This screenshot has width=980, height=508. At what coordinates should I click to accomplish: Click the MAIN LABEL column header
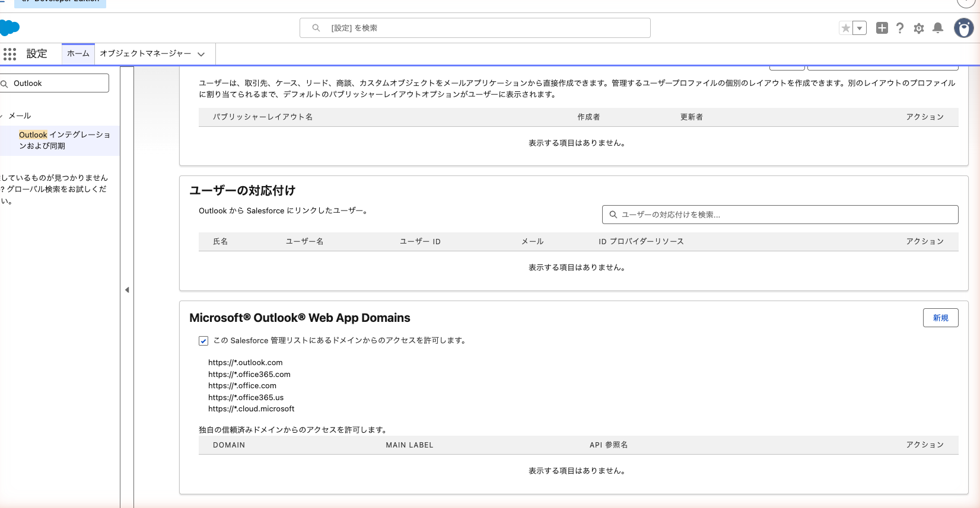pyautogui.click(x=410, y=445)
